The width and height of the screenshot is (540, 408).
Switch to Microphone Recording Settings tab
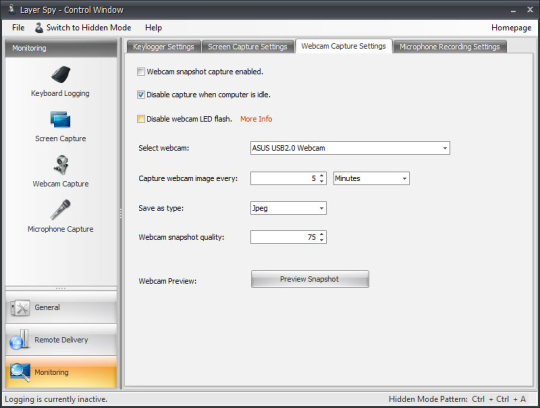[x=449, y=47]
